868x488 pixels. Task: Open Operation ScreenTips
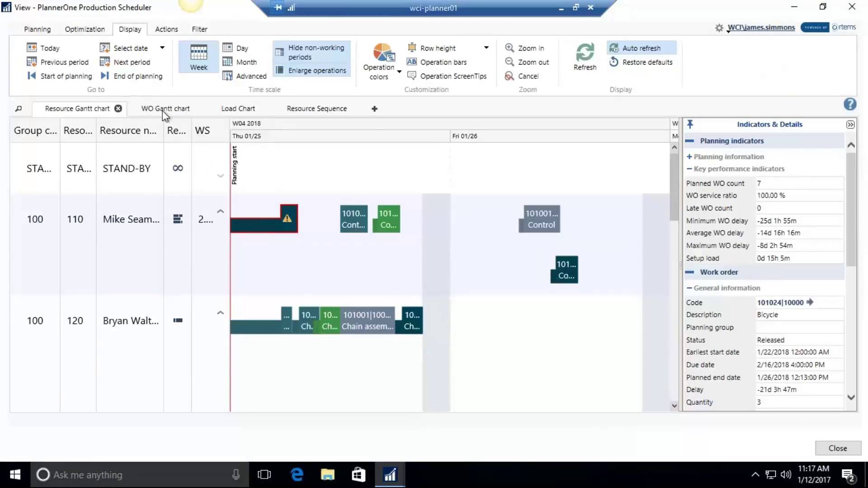(x=447, y=76)
